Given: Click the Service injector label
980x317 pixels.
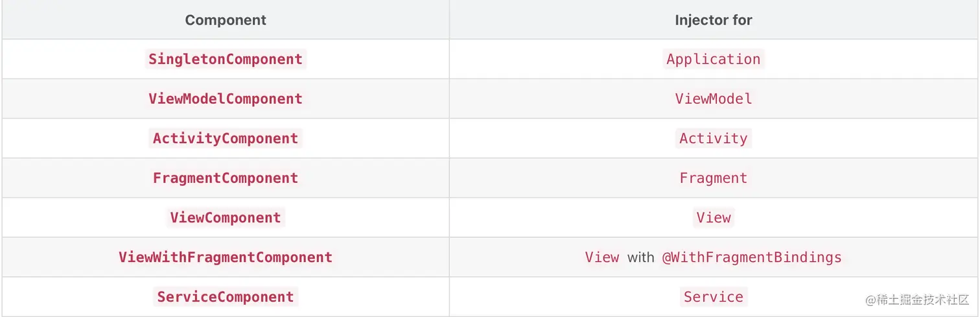Looking at the screenshot, I should [x=713, y=296].
